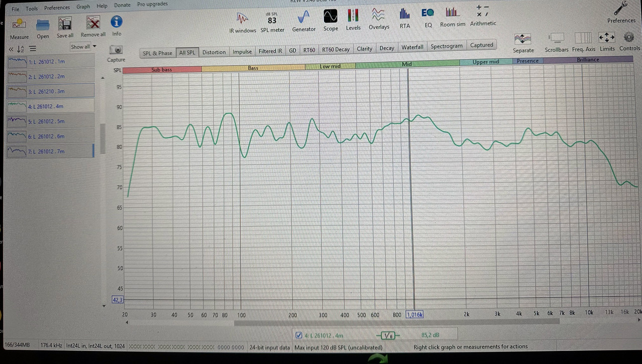Open the Graph menu
The width and height of the screenshot is (642, 364).
(x=83, y=7)
